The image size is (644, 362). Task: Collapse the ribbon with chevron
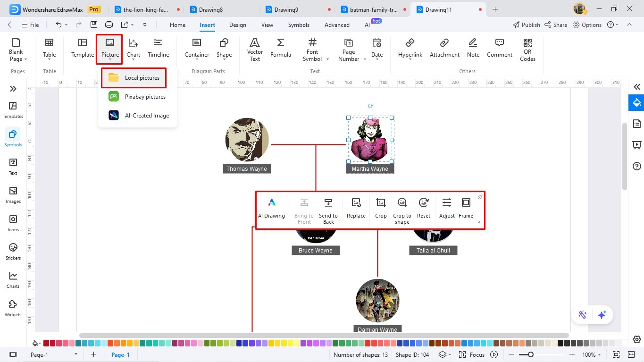click(x=629, y=25)
